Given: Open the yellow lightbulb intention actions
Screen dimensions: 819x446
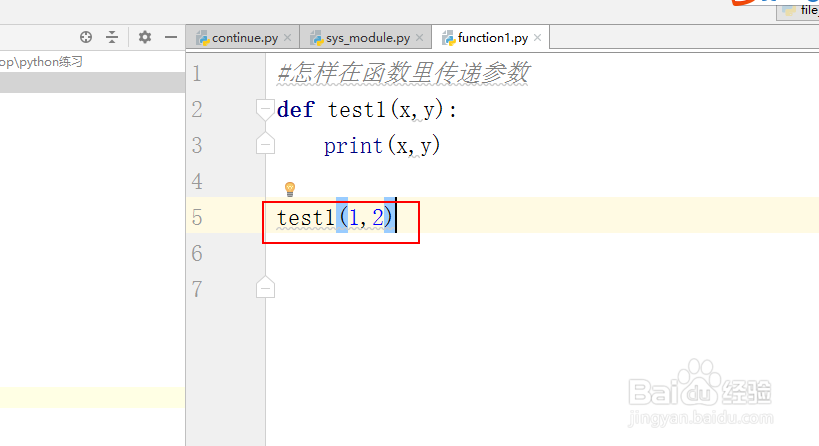Looking at the screenshot, I should click(290, 189).
